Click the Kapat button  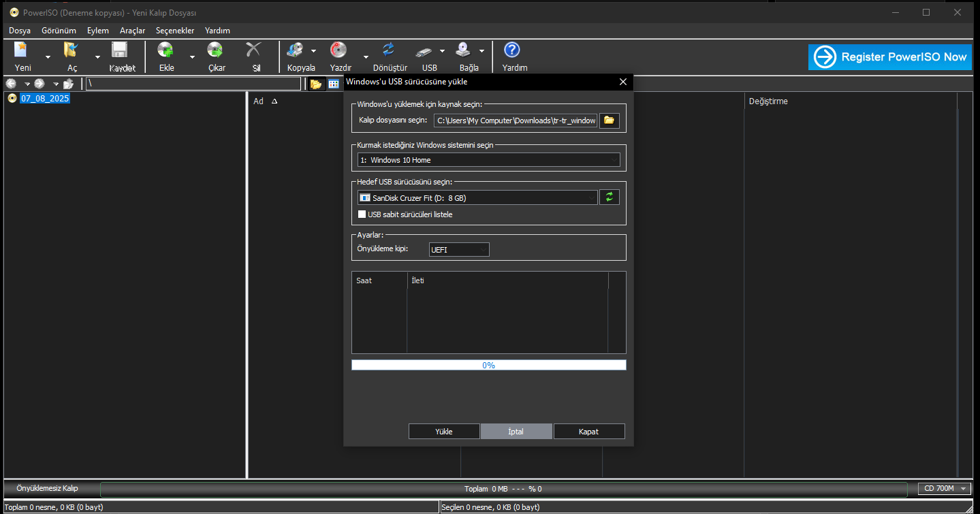point(589,432)
